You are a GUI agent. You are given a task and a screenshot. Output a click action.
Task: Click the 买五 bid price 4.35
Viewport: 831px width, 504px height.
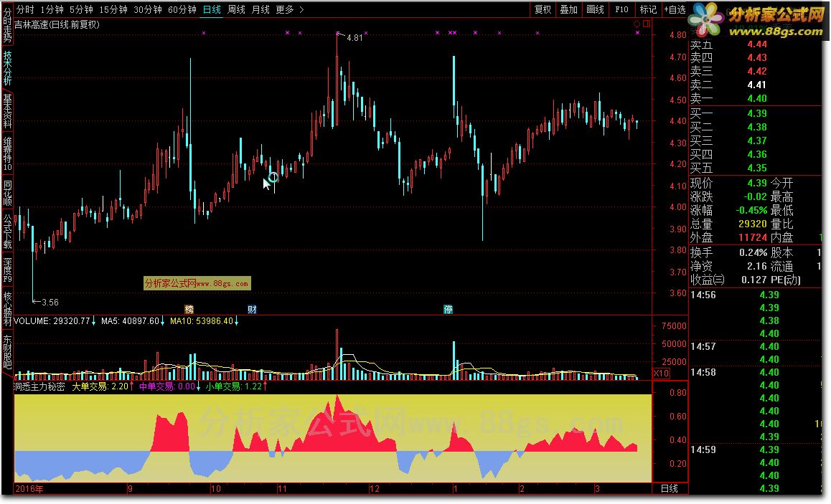point(757,168)
